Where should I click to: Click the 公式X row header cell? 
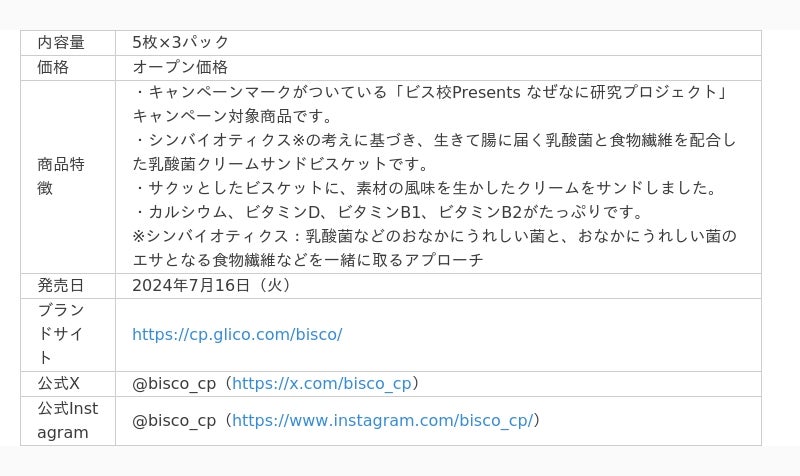click(58, 383)
